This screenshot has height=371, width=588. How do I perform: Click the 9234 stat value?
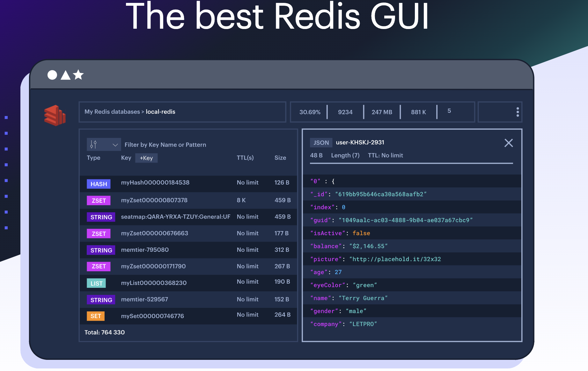tap(345, 112)
